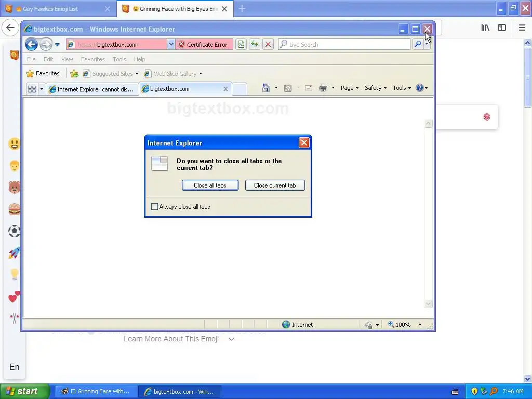
Task: Click the protected mode lock icon in status bar
Action: tap(368, 325)
